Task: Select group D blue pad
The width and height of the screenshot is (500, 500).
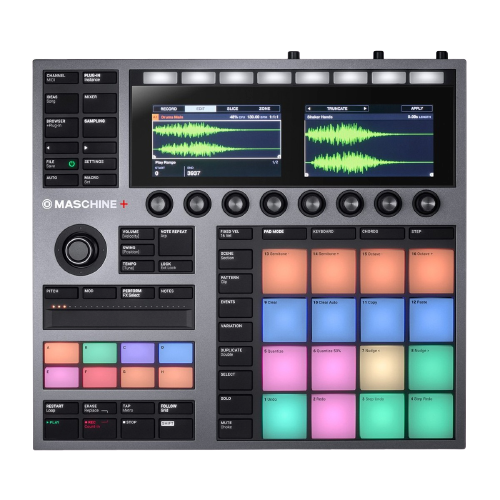Action: (x=176, y=353)
